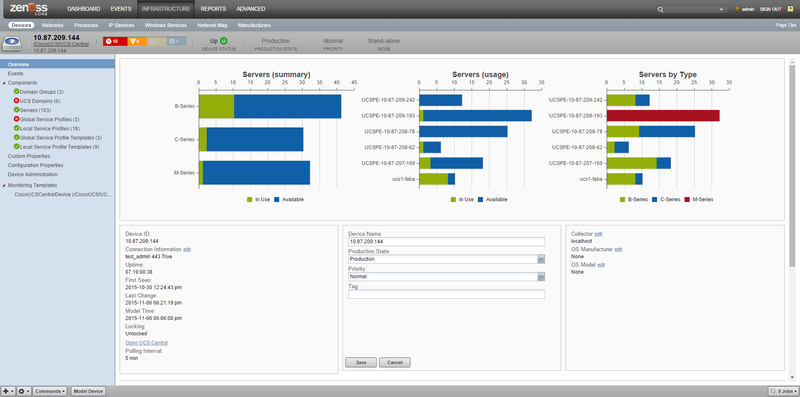
Task: Open the ADVANCED menu
Action: (251, 9)
